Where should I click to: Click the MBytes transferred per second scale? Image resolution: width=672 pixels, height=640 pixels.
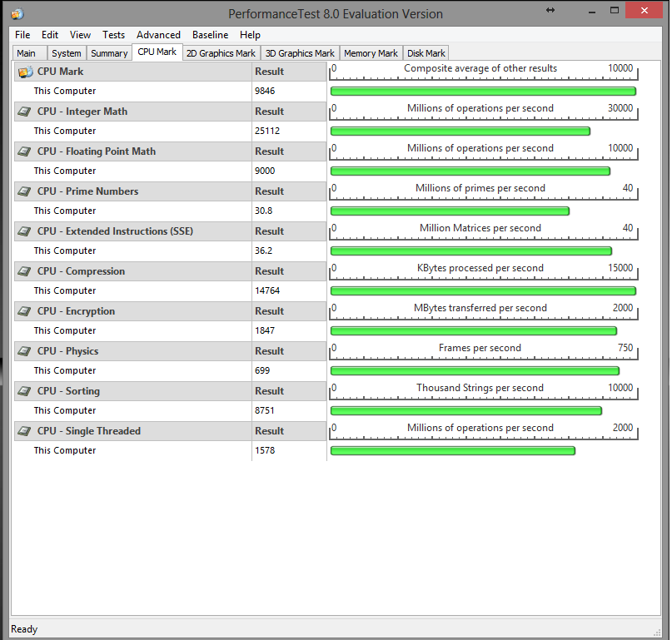[x=484, y=311]
